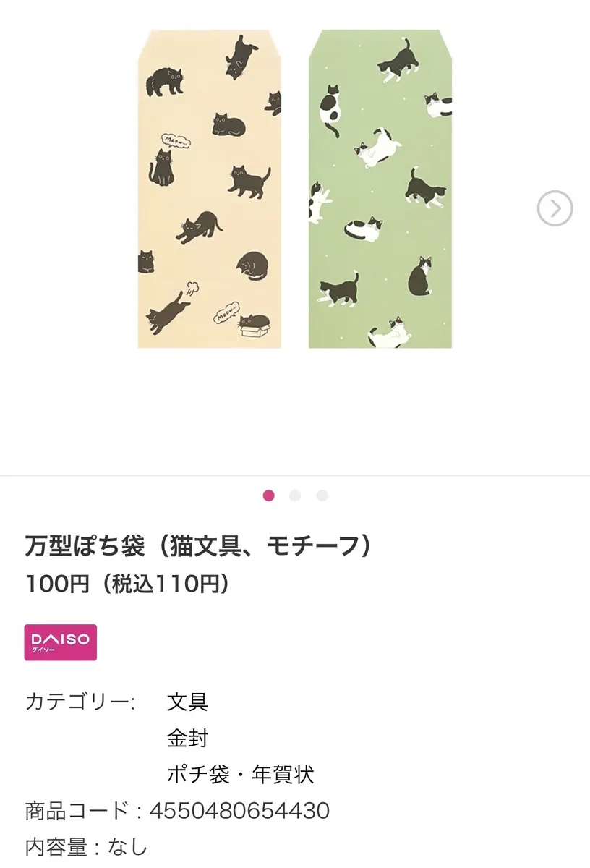Click the tax-included 税込110円 text

pyautogui.click(x=167, y=584)
